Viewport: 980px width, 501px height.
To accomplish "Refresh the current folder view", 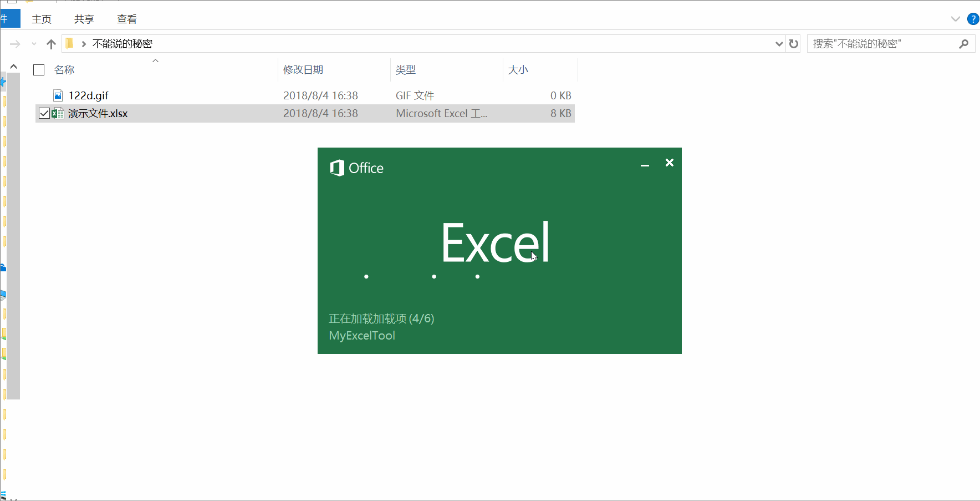I will coord(794,43).
